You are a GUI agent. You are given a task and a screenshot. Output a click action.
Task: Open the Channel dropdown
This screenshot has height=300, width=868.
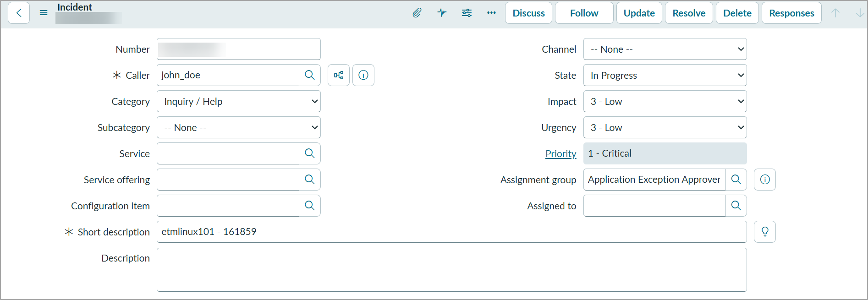pos(665,49)
